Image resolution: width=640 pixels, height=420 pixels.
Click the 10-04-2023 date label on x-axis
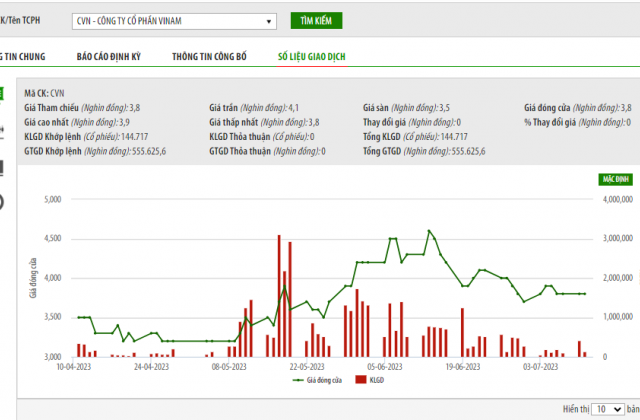click(x=76, y=367)
